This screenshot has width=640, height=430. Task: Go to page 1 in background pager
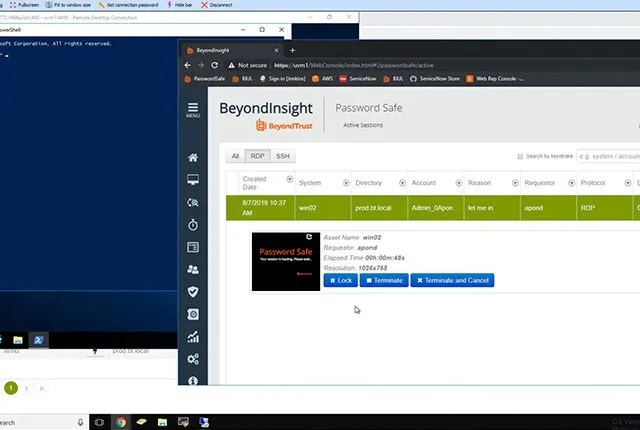coord(11,388)
